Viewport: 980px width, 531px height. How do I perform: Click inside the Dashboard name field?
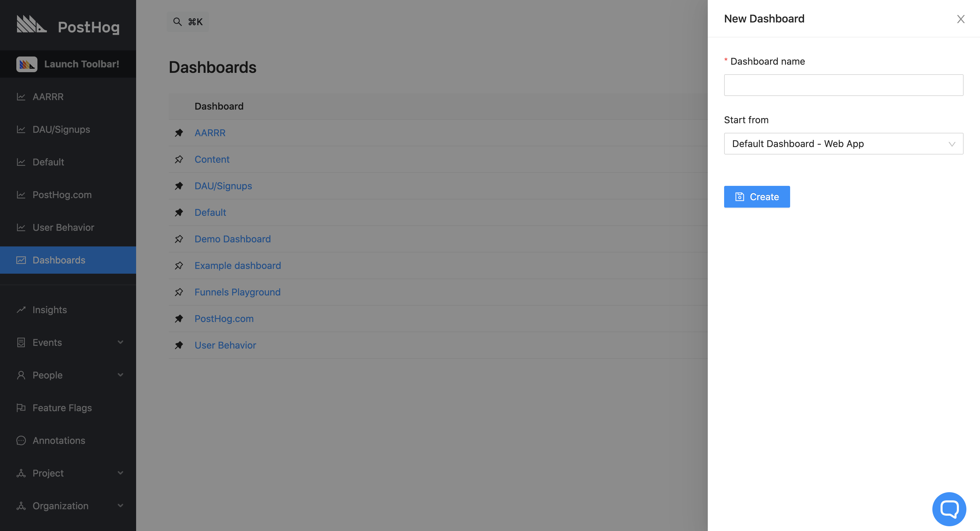click(x=843, y=84)
